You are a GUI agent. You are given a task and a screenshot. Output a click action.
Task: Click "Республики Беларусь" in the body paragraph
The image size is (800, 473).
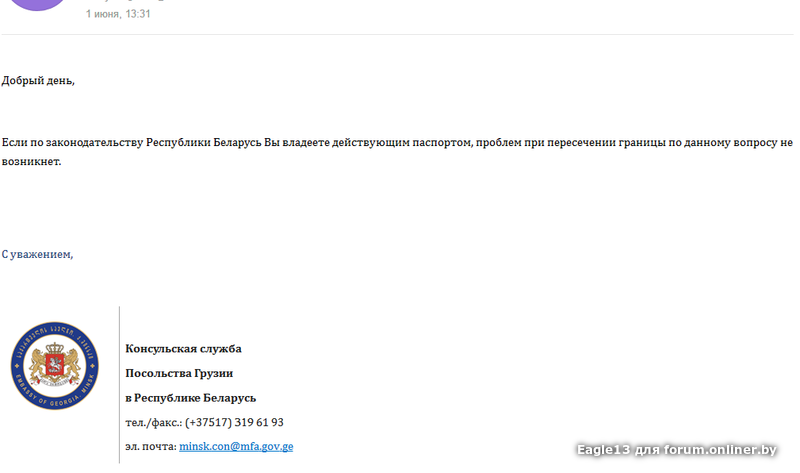click(x=204, y=142)
